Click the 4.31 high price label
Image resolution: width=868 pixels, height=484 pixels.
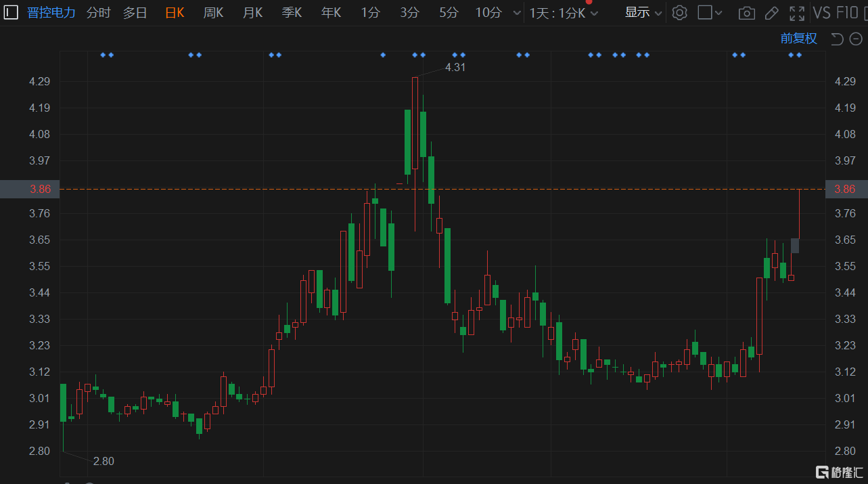pyautogui.click(x=455, y=67)
